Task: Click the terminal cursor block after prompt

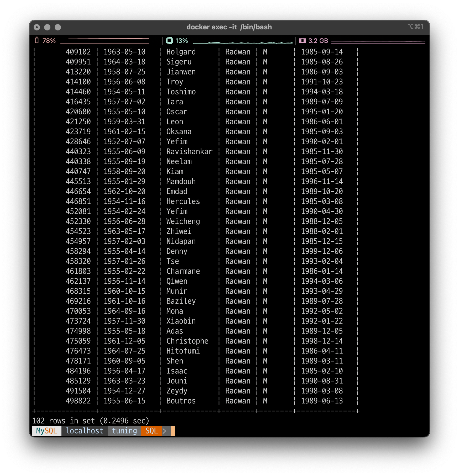Action: click(x=173, y=431)
